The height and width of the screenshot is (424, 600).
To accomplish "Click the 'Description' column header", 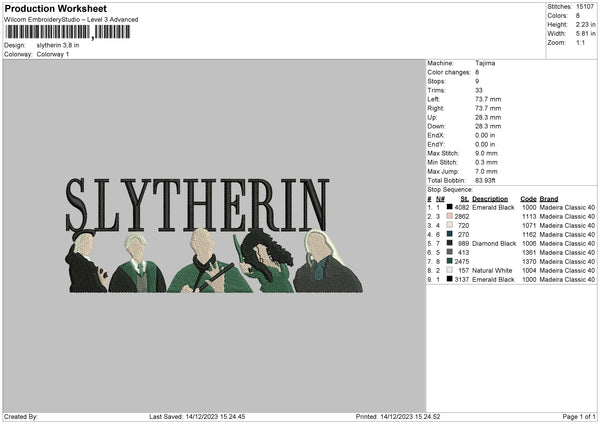I will 490,199.
